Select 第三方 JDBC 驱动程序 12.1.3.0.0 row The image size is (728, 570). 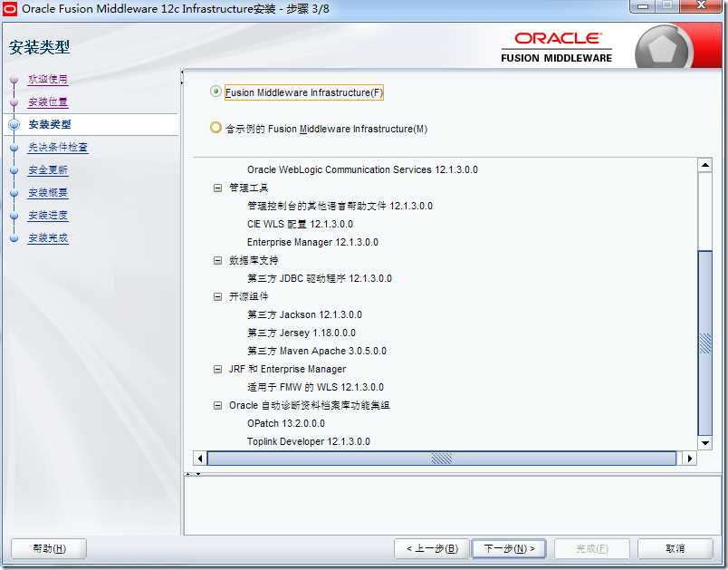(x=320, y=278)
